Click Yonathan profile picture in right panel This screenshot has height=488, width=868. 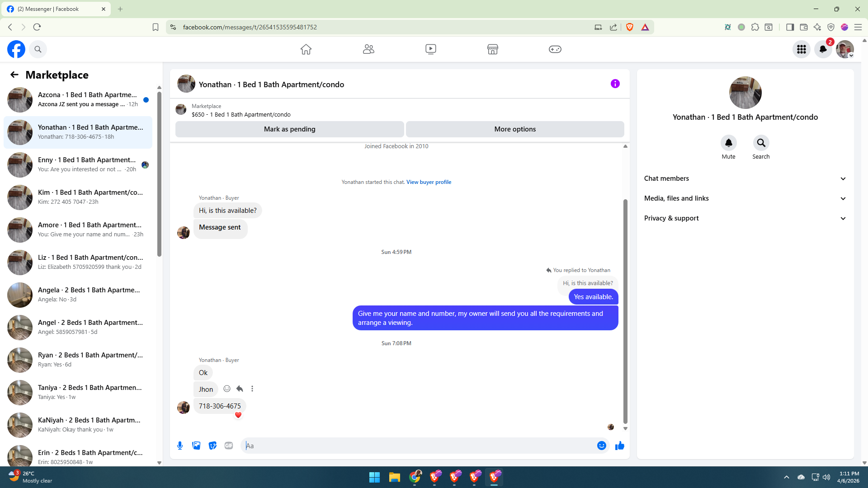click(745, 93)
